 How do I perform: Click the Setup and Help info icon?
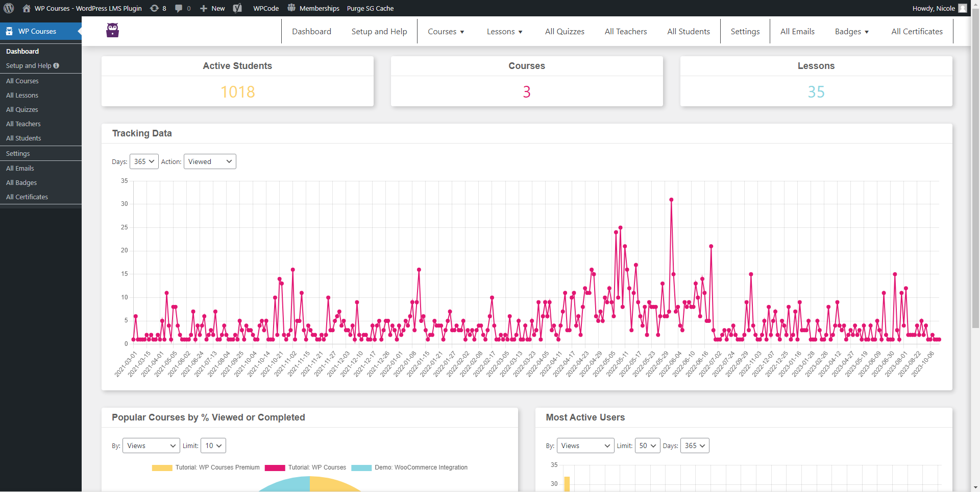pos(56,66)
